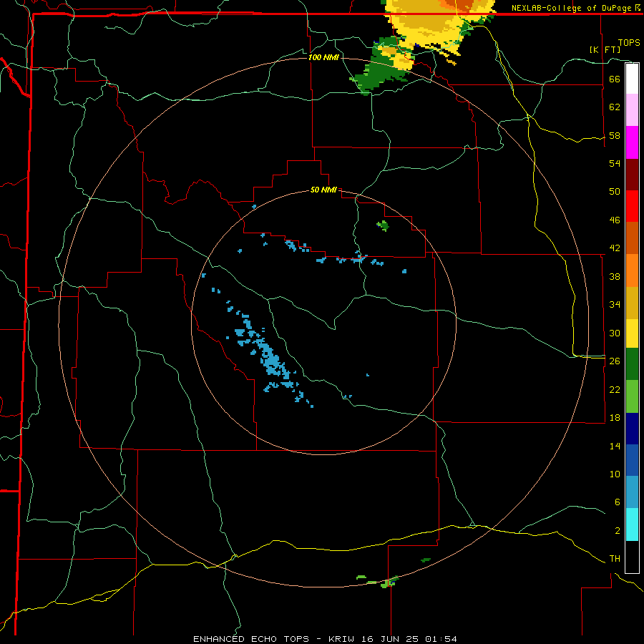Click the "30" scale label

click(615, 333)
